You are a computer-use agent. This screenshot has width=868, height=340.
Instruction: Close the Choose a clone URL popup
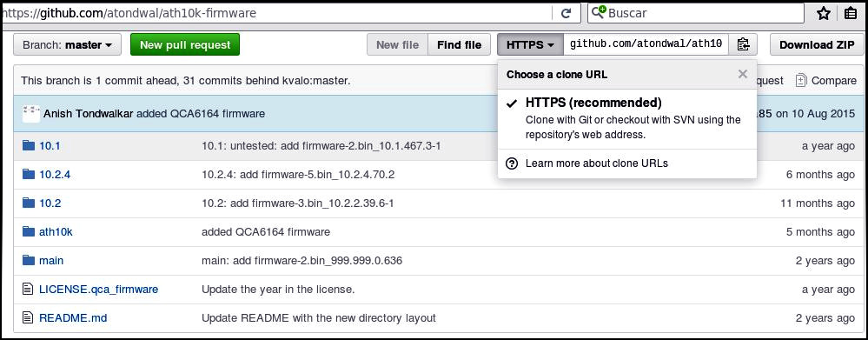pos(743,74)
